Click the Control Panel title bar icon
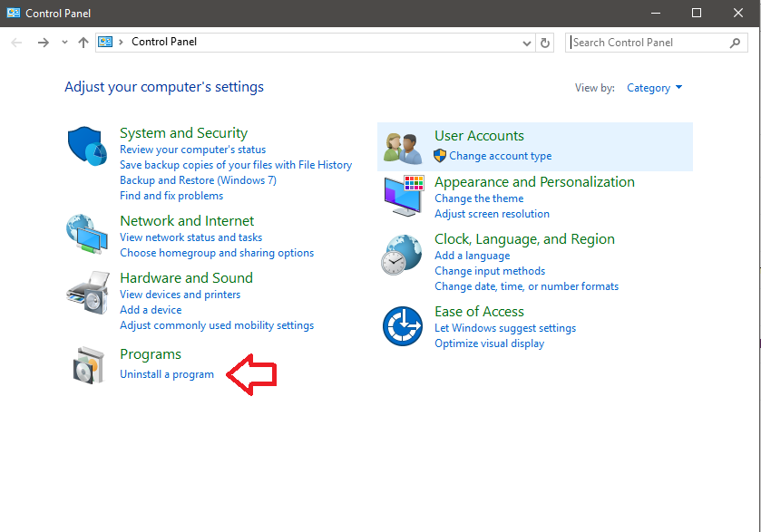 pyautogui.click(x=14, y=13)
